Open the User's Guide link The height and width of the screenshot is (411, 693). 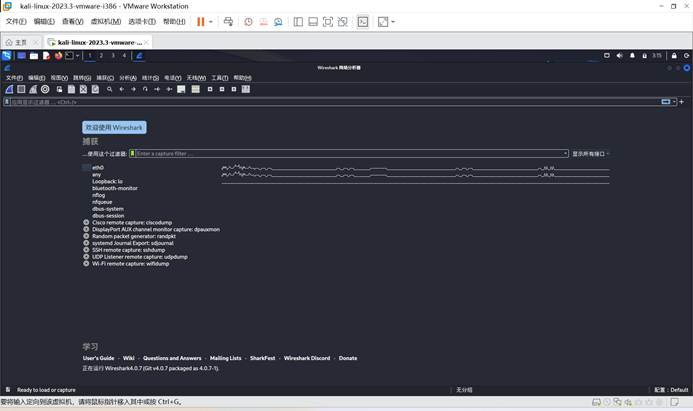pyautogui.click(x=99, y=358)
